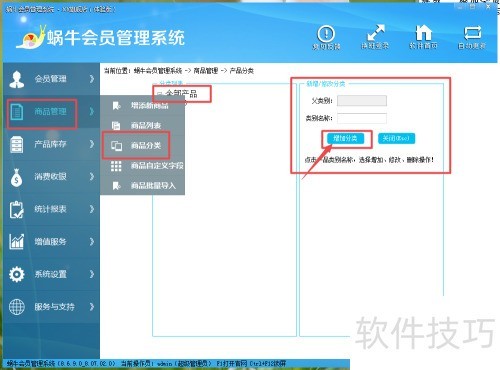500x370 pixels.
Task: Click the 当前位置 breadcrumb text
Action: 179,71
